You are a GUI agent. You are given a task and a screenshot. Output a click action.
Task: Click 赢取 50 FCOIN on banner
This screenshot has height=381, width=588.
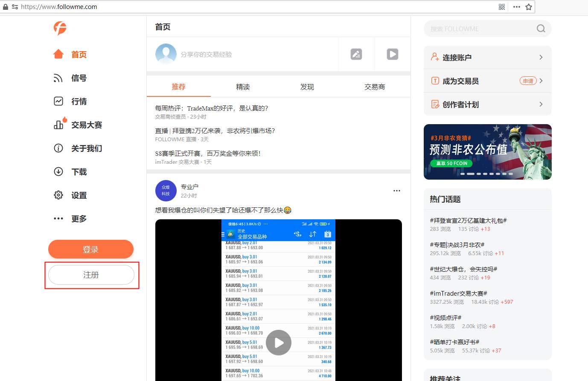tap(451, 163)
